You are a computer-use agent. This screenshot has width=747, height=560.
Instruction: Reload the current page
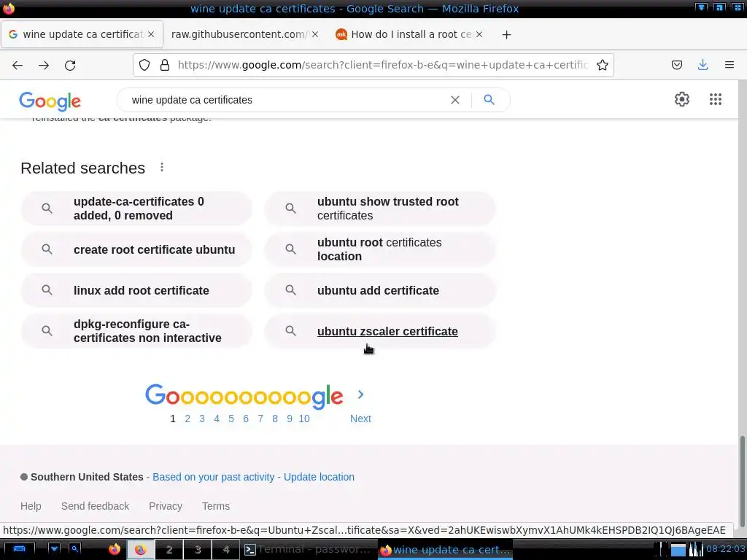coord(70,65)
